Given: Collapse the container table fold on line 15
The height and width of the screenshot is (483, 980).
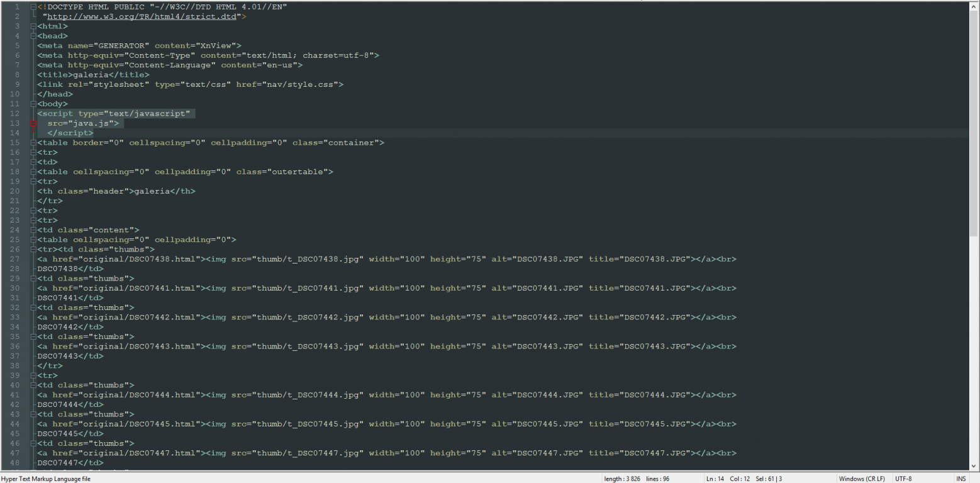Looking at the screenshot, I should [x=33, y=143].
